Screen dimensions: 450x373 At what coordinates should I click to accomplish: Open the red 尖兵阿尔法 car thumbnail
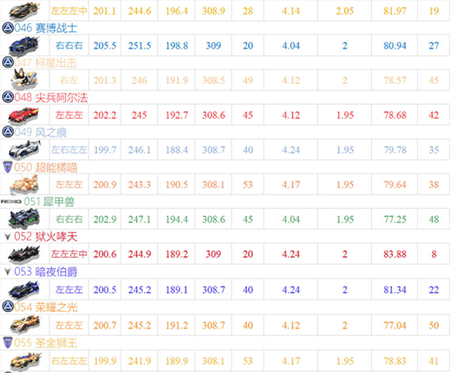pos(24,115)
